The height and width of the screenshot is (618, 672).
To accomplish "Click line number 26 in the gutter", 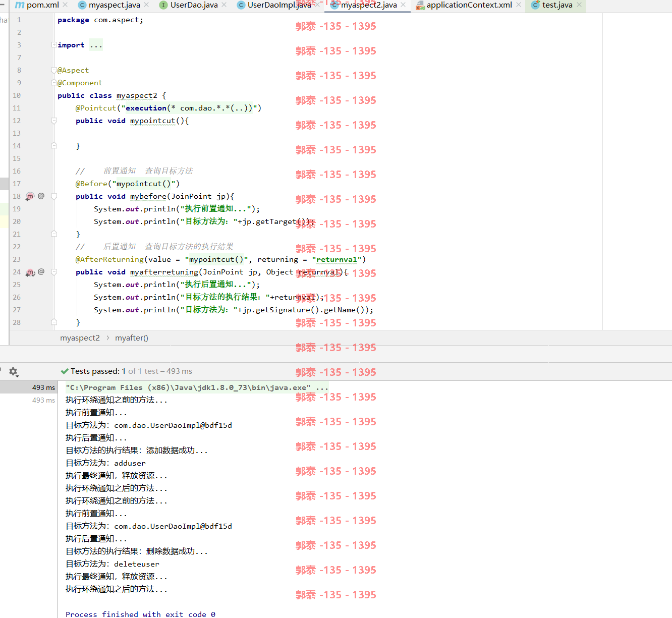I will pos(17,297).
